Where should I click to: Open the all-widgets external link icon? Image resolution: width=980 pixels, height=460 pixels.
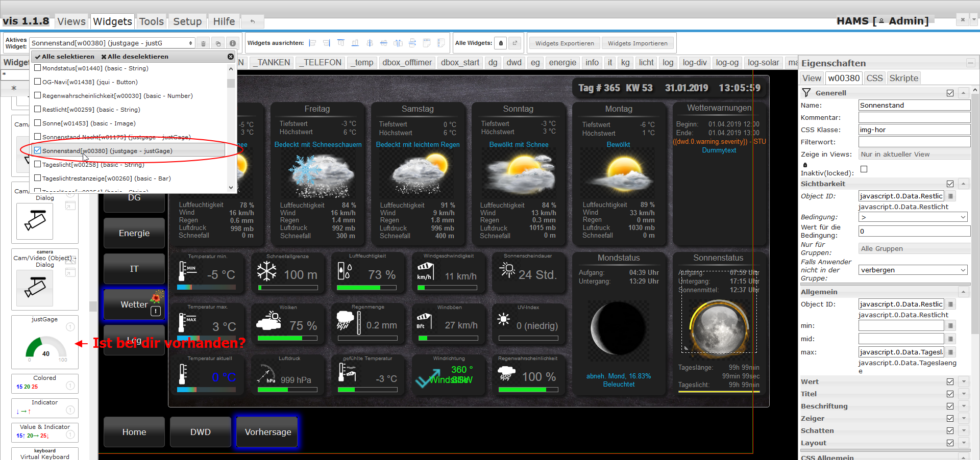pos(515,43)
